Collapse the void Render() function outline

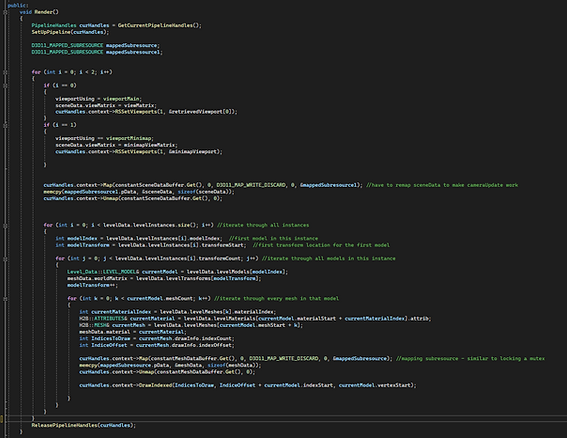coord(5,12)
